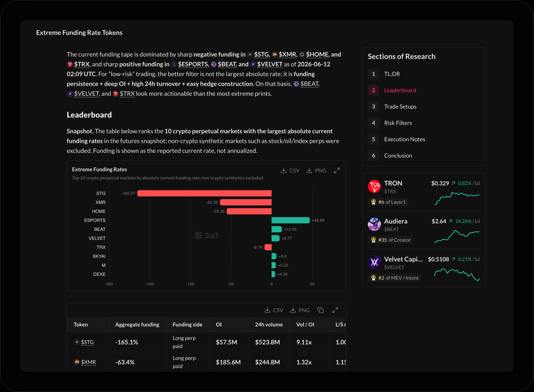Viewport: 534px width, 392px height.
Task: Click the $XMR link in the table
Action: click(88, 362)
